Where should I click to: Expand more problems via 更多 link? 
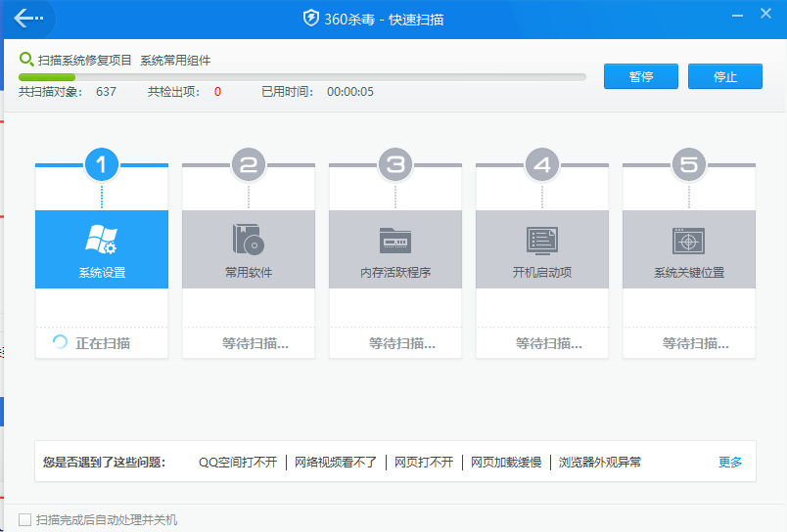[730, 462]
